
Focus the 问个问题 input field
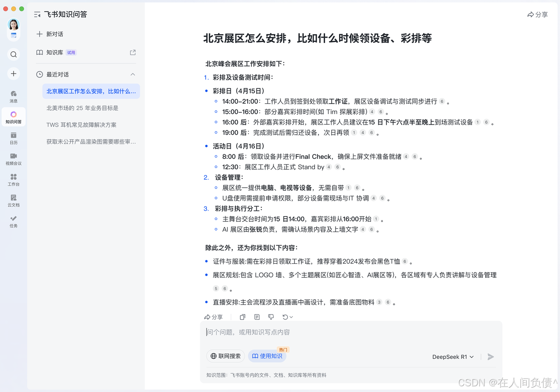click(x=351, y=332)
